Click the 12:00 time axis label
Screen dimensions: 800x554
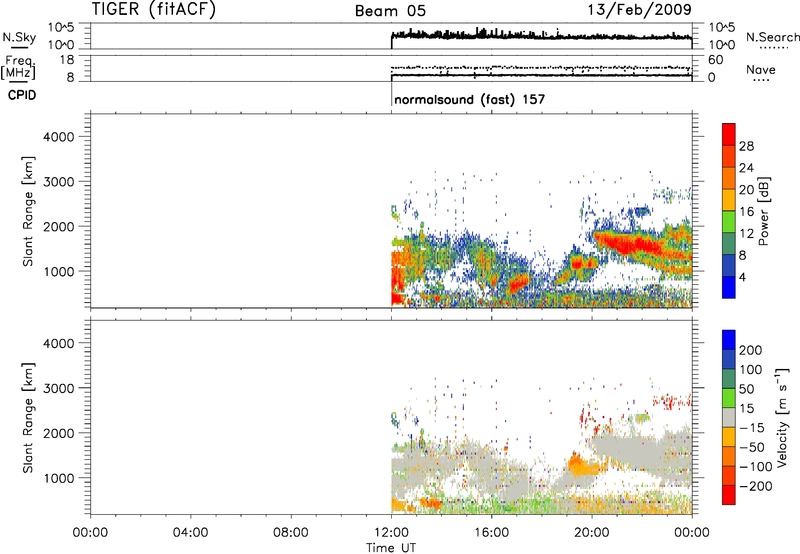tap(391, 533)
